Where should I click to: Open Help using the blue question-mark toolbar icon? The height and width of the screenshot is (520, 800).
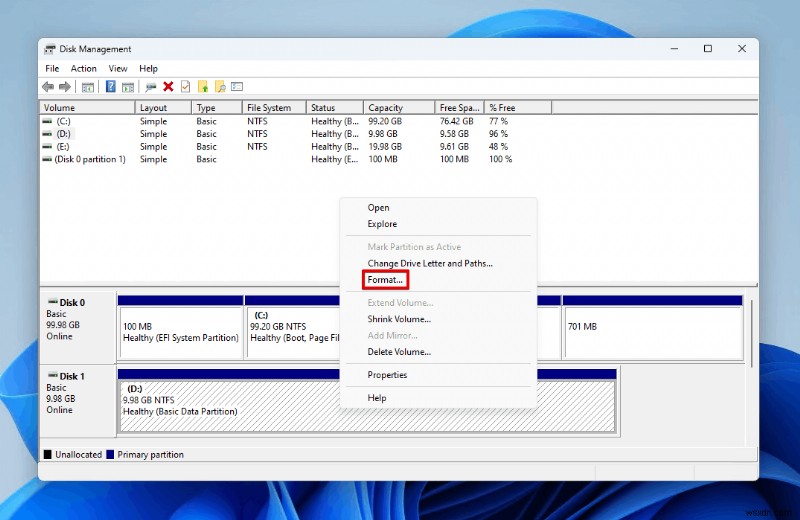(x=111, y=87)
